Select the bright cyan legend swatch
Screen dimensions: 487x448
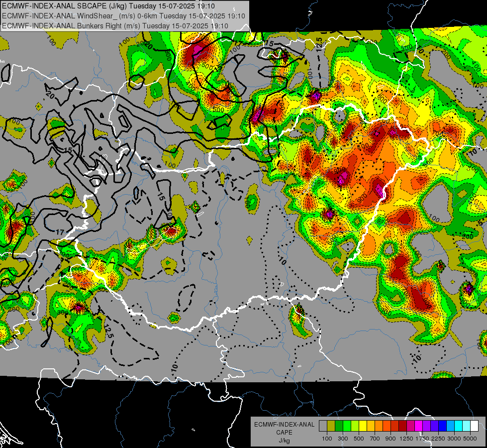(x=459, y=426)
